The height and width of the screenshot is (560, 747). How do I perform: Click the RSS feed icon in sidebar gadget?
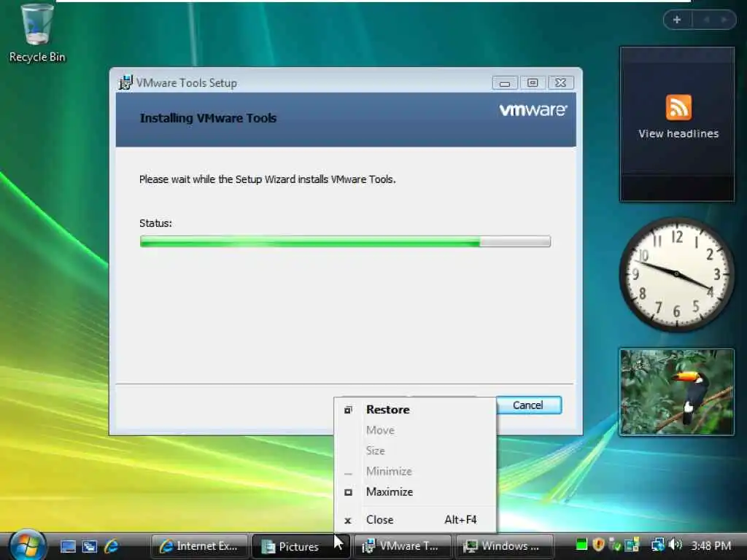point(678,107)
